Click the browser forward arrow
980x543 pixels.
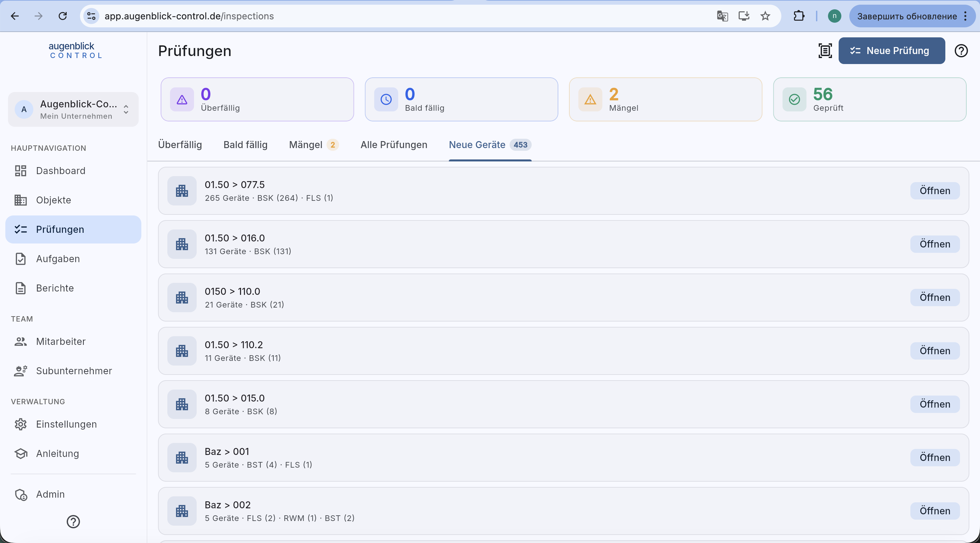[x=38, y=16]
